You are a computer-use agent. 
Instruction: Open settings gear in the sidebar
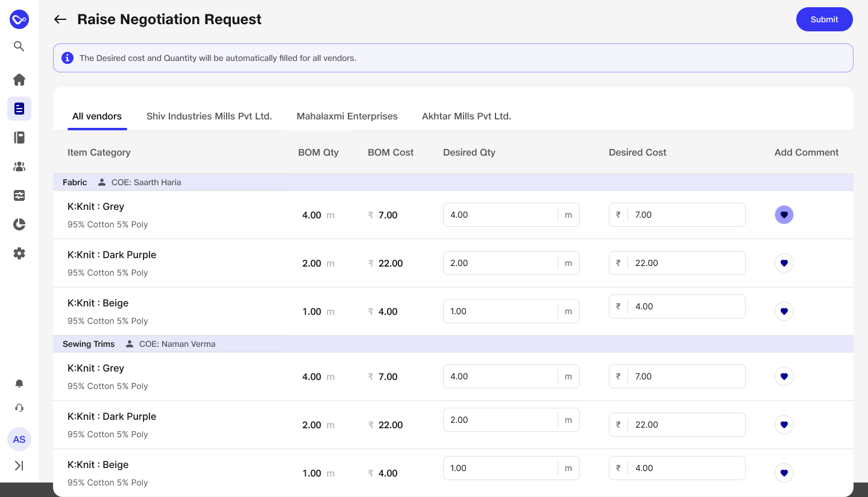(19, 253)
